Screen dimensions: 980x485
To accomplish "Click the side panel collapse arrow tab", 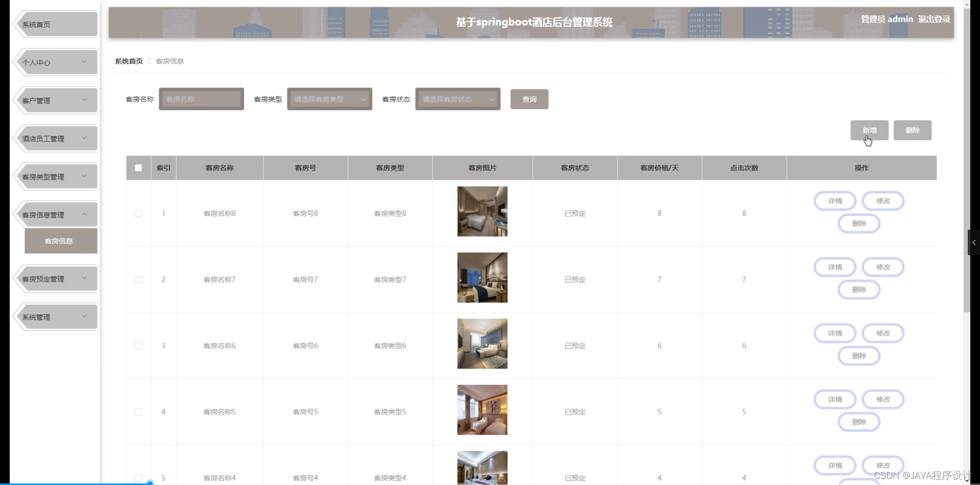I will click(974, 243).
